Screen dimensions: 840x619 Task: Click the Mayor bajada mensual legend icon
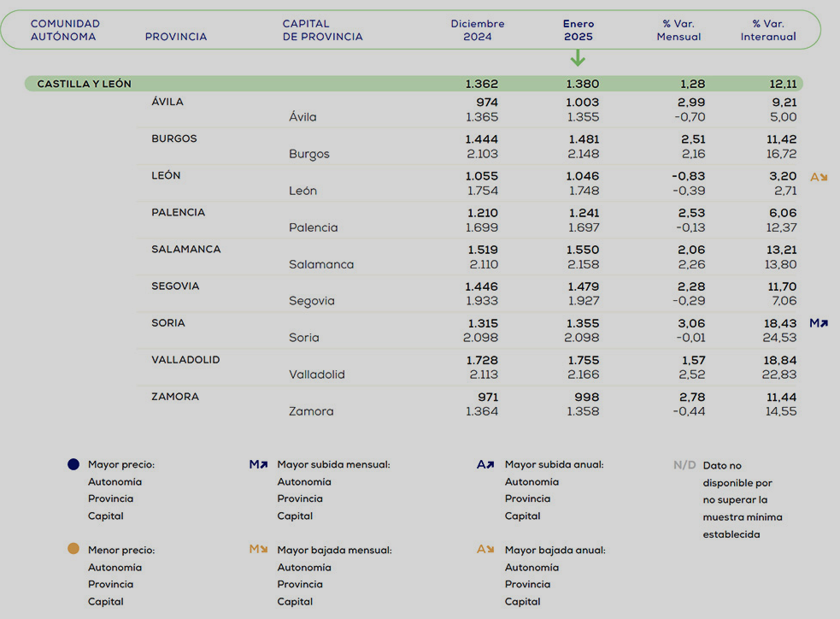pyautogui.click(x=258, y=550)
